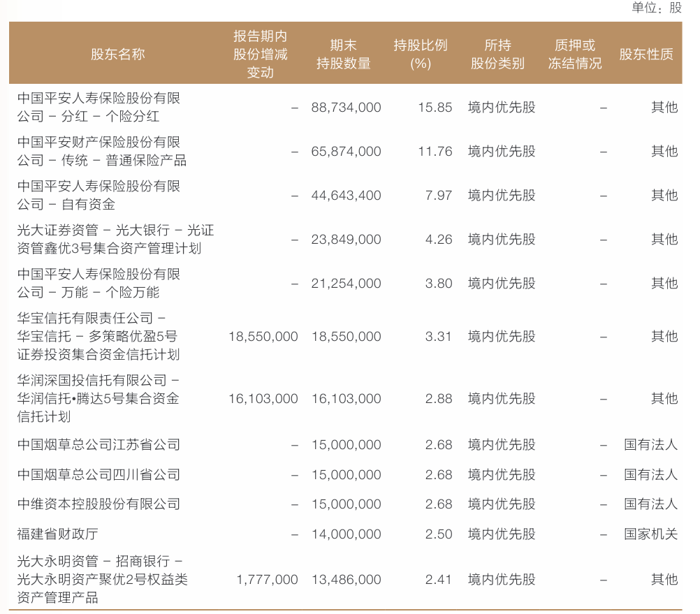Click 其他 in the 华润信托 row
The width and height of the screenshot is (700, 614).
(664, 399)
